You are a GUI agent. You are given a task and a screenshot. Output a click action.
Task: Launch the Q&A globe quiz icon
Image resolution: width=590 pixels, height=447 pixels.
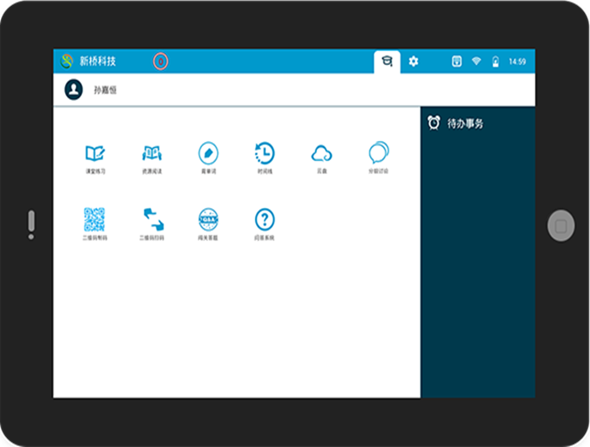click(x=208, y=219)
